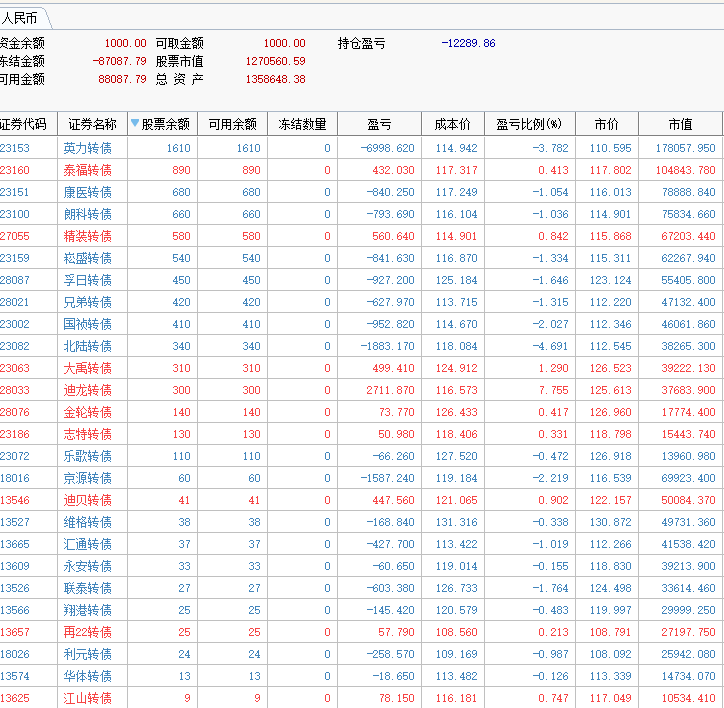Click on 迪龙转债 in the holdings list
Image resolution: width=724 pixels, height=708 pixels.
88,390
